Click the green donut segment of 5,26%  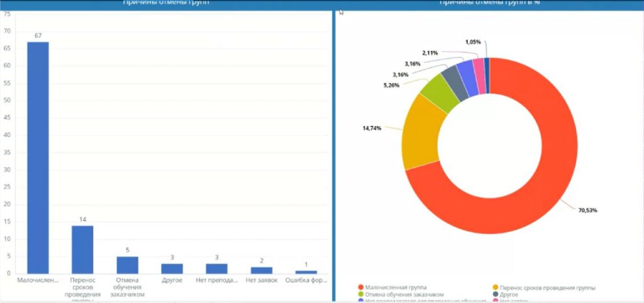441,94
